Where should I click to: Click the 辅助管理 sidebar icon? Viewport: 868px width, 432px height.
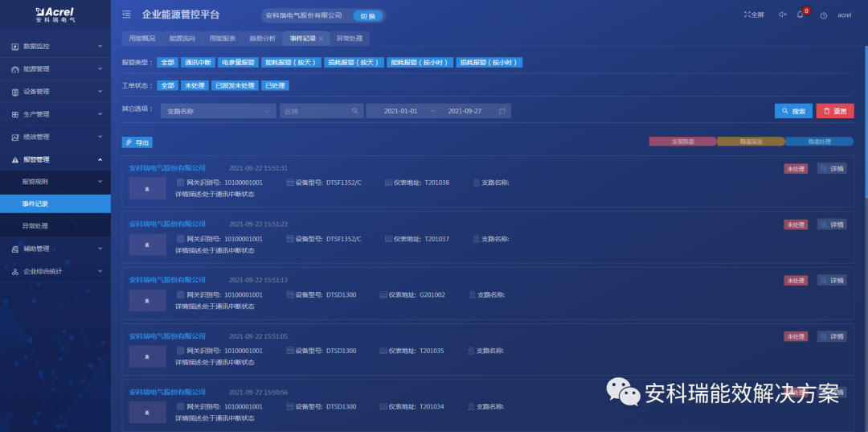15,249
